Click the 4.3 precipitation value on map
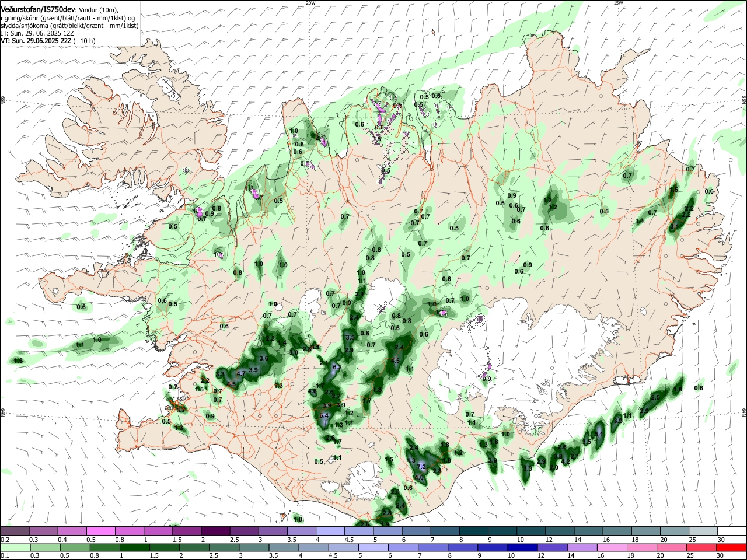This screenshot has height=560, width=747. [410, 460]
